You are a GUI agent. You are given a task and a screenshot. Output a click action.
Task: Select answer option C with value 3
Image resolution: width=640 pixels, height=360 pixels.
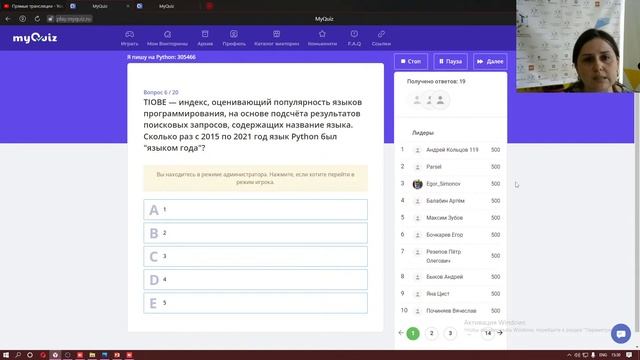256,256
